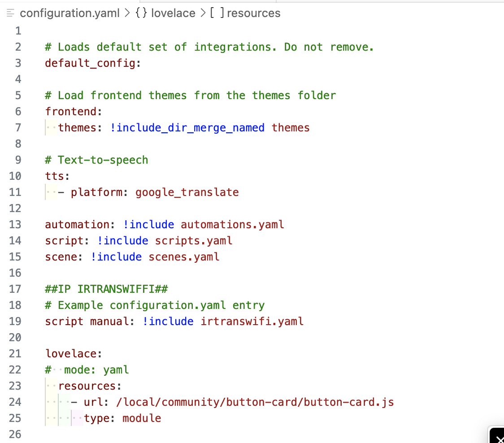Image resolution: width=504 pixels, height=443 pixels.
Task: Click the curly braces icon beside lovelace
Action: tap(141, 13)
